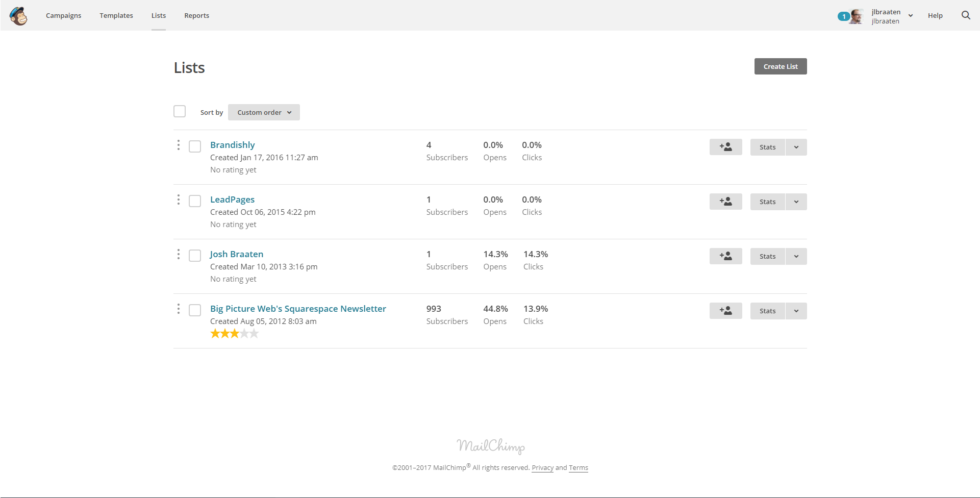Check the Brandishly list checkbox

[x=195, y=146]
